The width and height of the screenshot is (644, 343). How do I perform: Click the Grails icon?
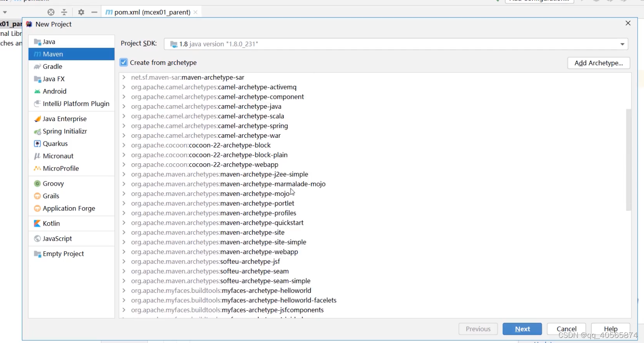(x=37, y=196)
